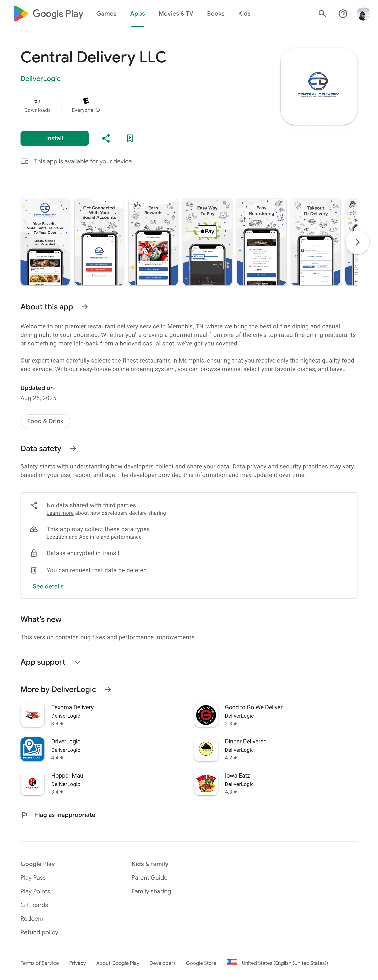The height and width of the screenshot is (980, 378).
Task: Open the DriverLogic app icon
Action: (32, 749)
